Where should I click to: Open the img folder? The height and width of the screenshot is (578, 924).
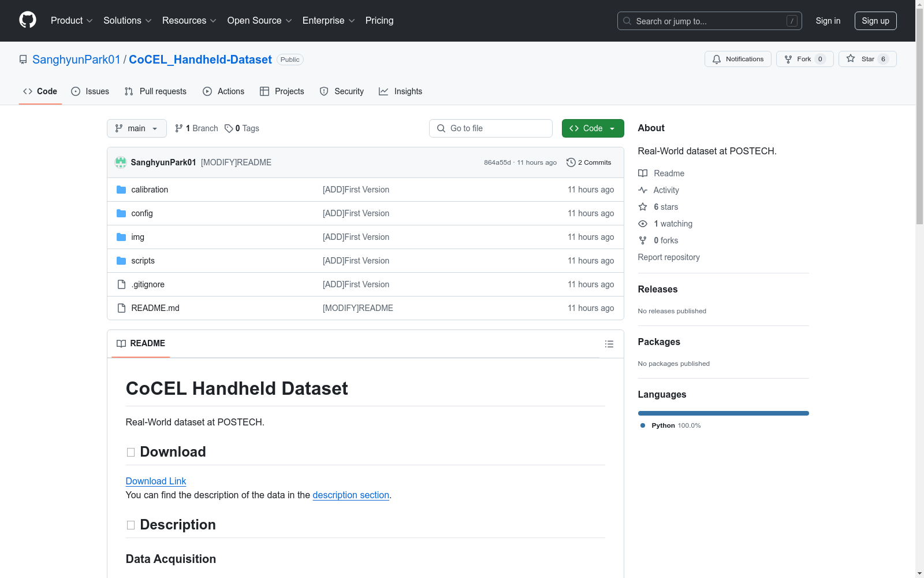click(137, 237)
